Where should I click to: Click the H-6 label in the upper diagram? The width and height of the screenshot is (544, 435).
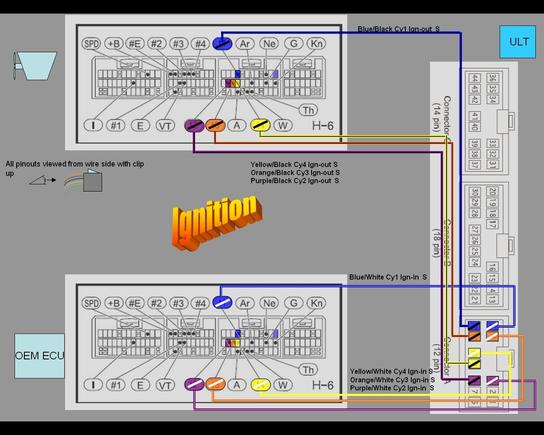pyautogui.click(x=323, y=126)
